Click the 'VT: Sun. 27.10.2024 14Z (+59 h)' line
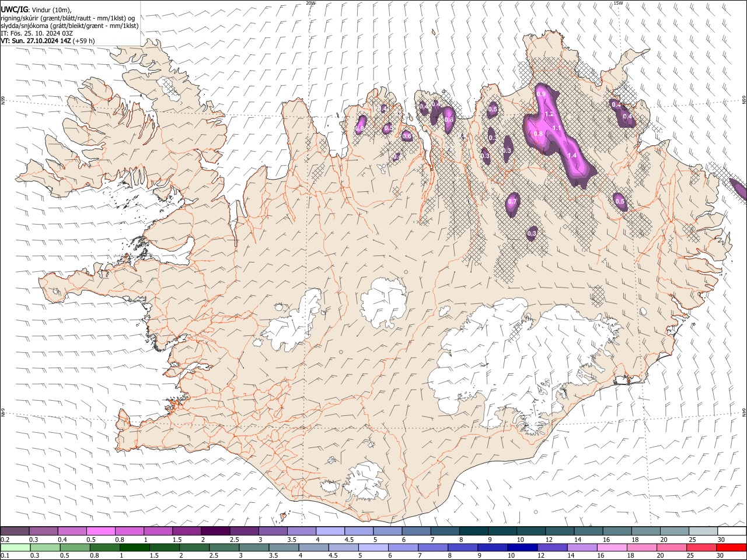 click(x=48, y=41)
